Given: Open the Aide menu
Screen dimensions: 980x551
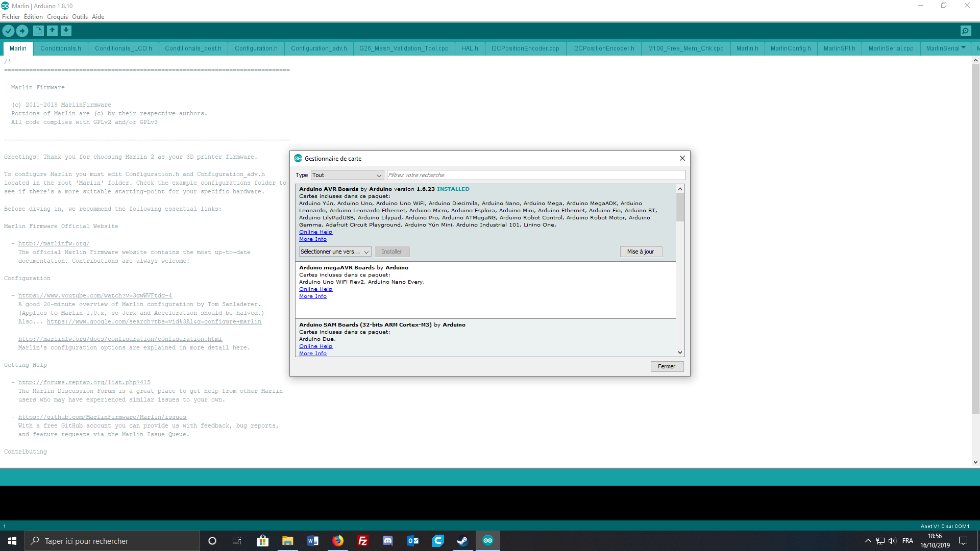Looking at the screenshot, I should click(x=98, y=17).
